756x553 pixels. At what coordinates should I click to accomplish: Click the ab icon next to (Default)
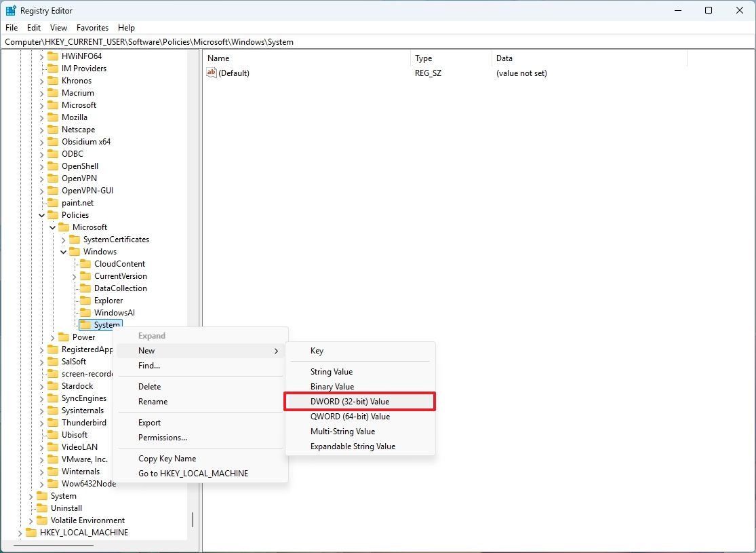(212, 73)
